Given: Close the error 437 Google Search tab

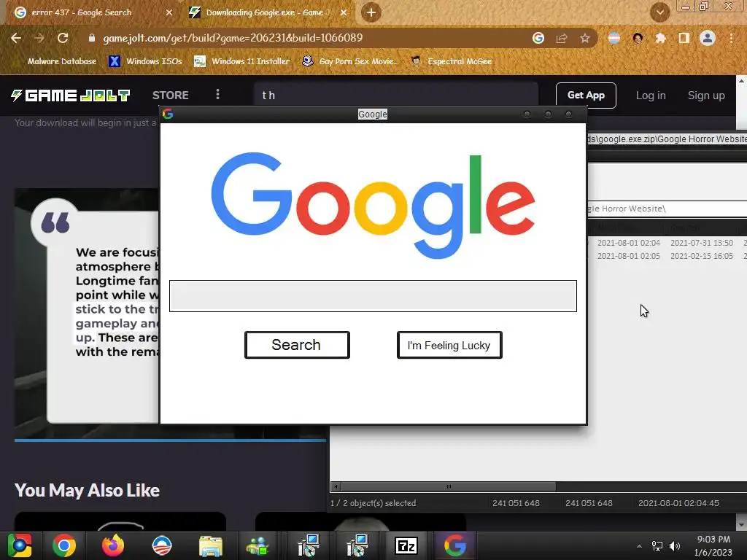Looking at the screenshot, I should point(169,12).
